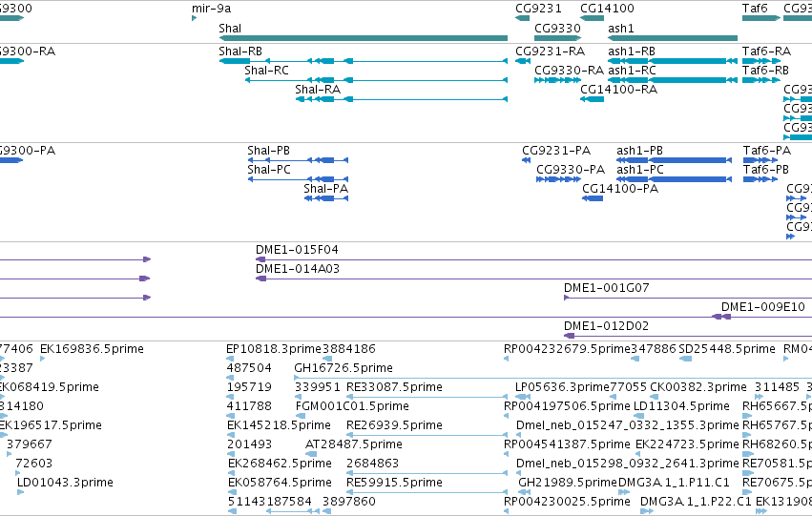
Task: Select the EK268462.5prime EST label
Action: coord(280,464)
